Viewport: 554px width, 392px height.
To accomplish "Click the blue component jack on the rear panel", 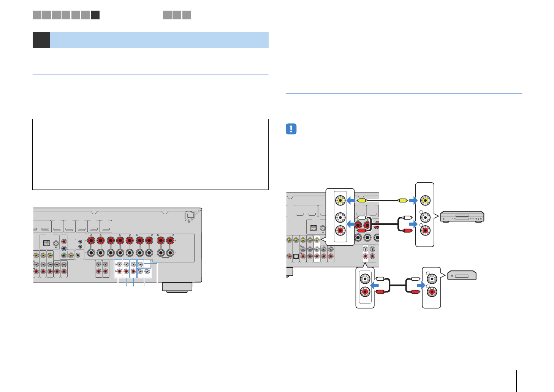I will (x=64, y=248).
